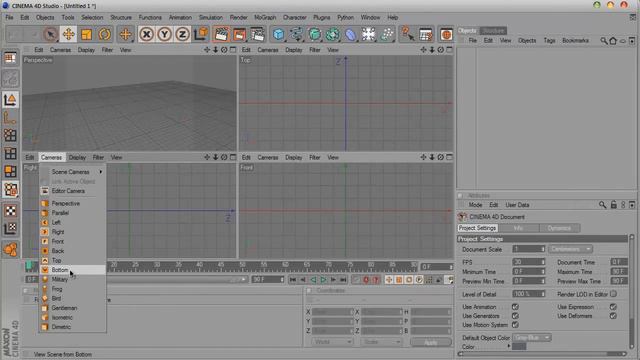Open the deformer objects icon

coord(351,34)
